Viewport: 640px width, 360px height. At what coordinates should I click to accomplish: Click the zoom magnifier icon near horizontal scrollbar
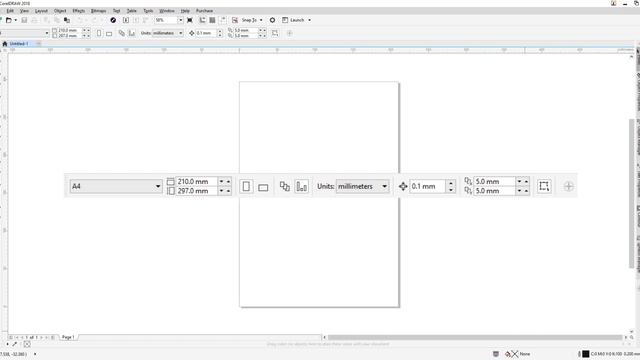tap(632, 338)
